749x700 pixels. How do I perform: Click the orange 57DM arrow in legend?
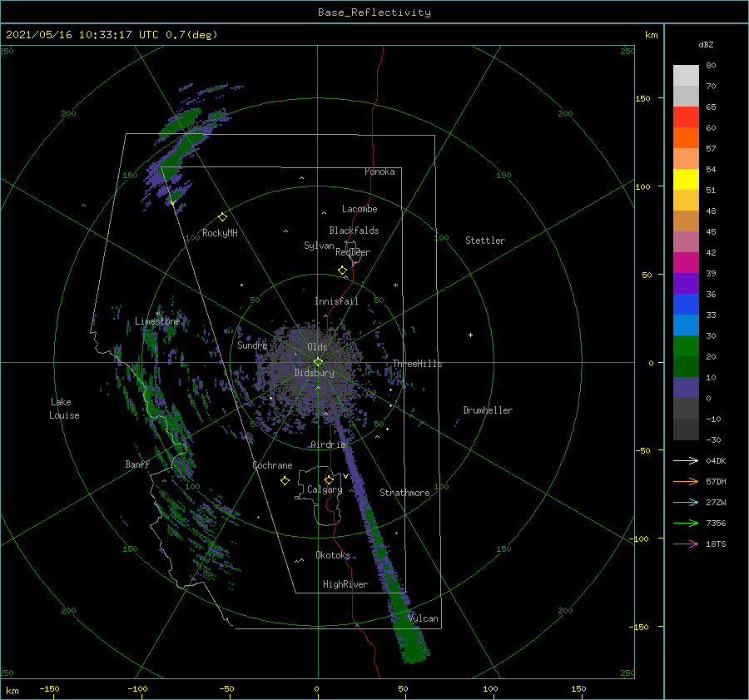coord(686,482)
